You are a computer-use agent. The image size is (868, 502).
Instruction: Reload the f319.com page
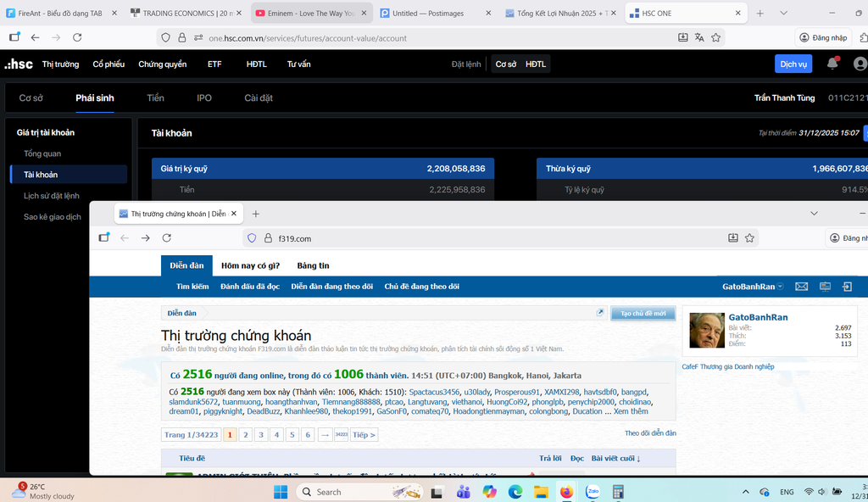point(167,237)
